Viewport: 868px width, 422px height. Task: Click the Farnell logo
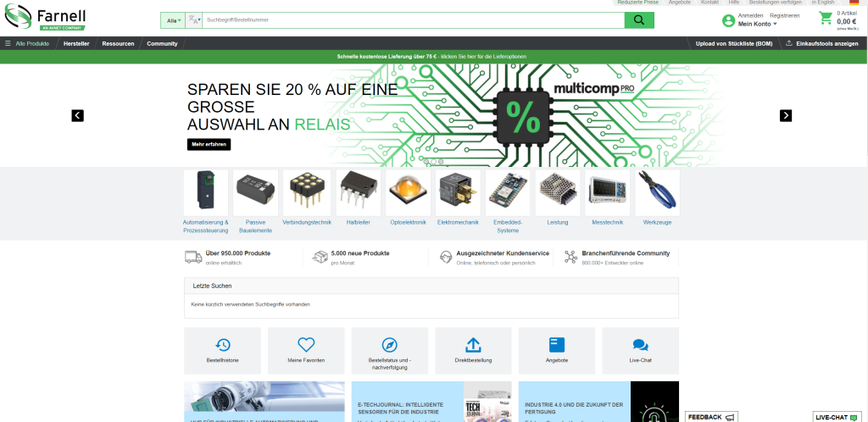tap(45, 17)
